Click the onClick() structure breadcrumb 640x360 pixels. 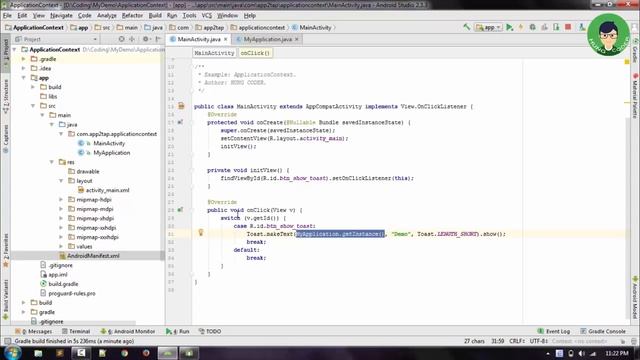(x=255, y=53)
